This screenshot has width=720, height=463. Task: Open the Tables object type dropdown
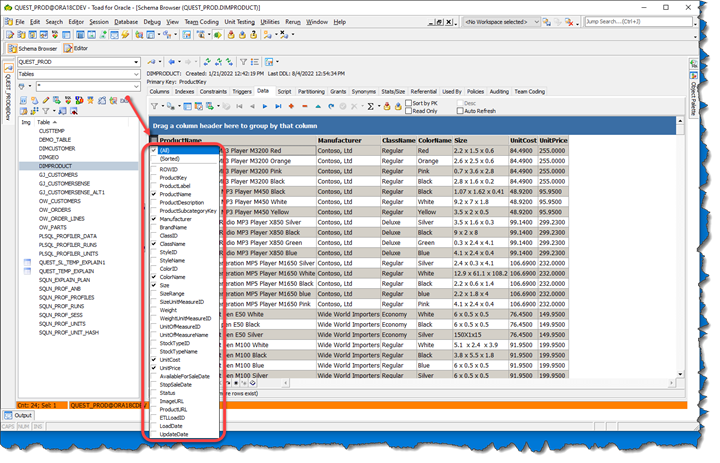point(136,74)
